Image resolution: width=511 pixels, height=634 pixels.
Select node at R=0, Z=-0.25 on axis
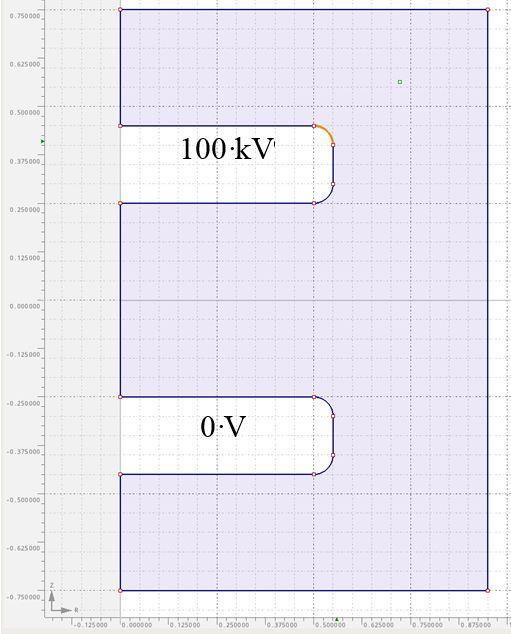click(120, 397)
